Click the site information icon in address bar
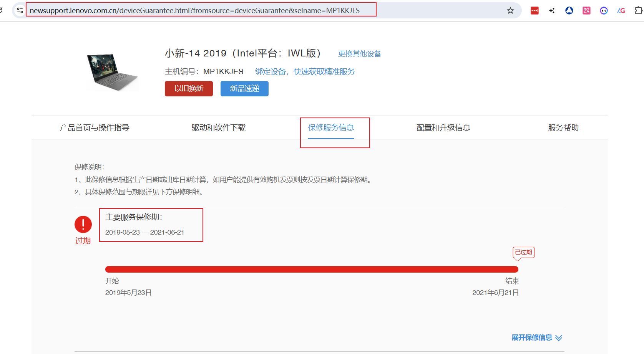Viewport: 644px width, 354px height. 20,10
